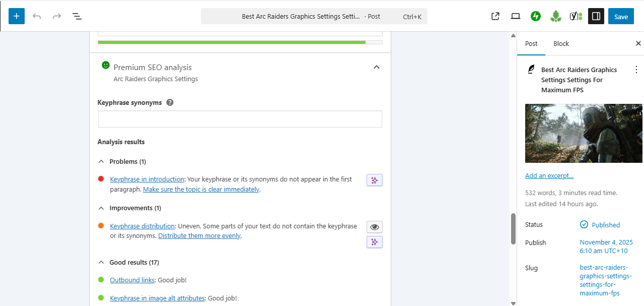Click the block inserter plus button

pos(17,16)
